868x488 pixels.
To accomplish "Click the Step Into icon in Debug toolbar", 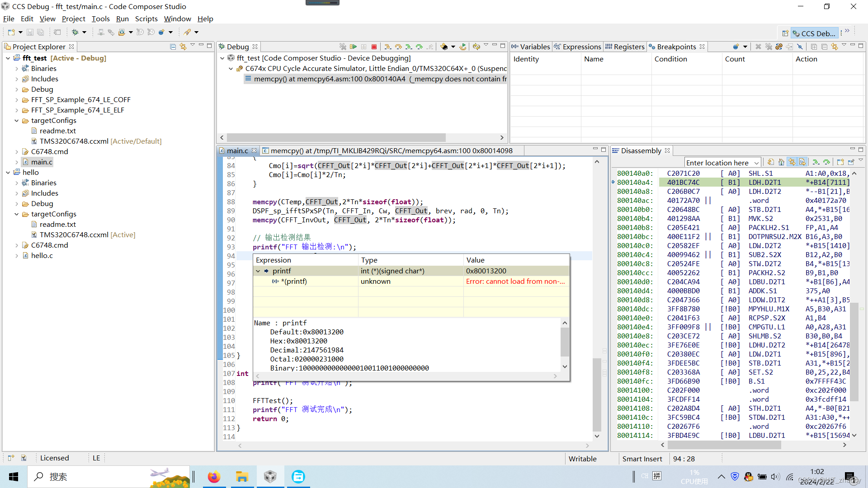I will pyautogui.click(x=388, y=47).
